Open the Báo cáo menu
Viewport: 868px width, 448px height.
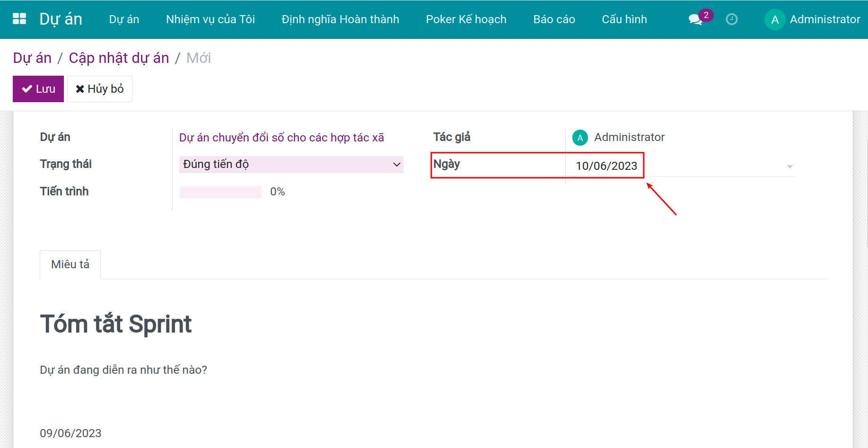tap(554, 19)
